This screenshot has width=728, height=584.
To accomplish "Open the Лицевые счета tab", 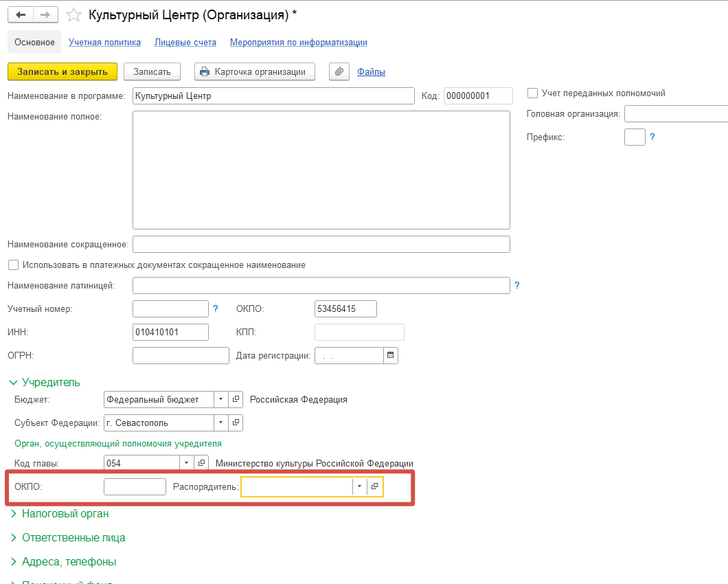I will pos(185,43).
